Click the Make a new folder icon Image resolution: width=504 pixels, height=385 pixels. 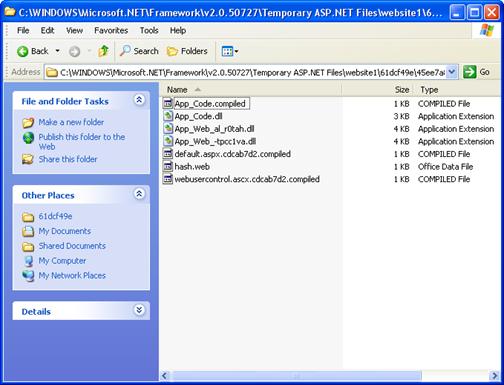point(28,123)
